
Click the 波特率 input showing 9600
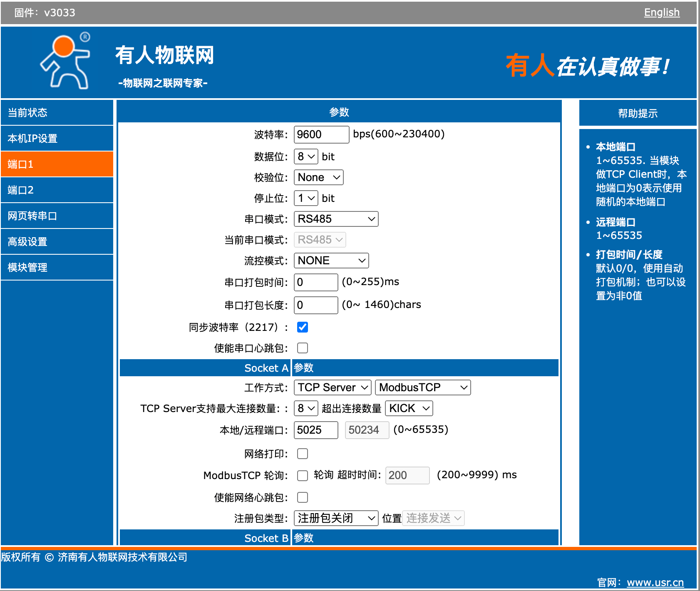point(321,134)
